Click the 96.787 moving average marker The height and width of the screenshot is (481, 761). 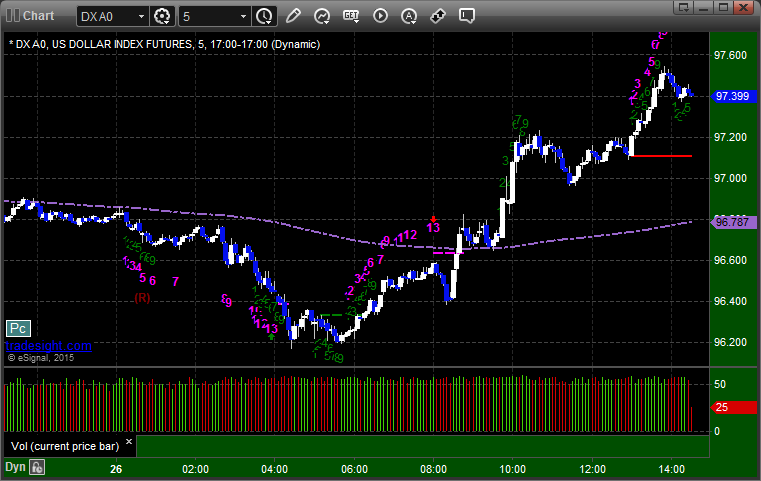tap(733, 222)
